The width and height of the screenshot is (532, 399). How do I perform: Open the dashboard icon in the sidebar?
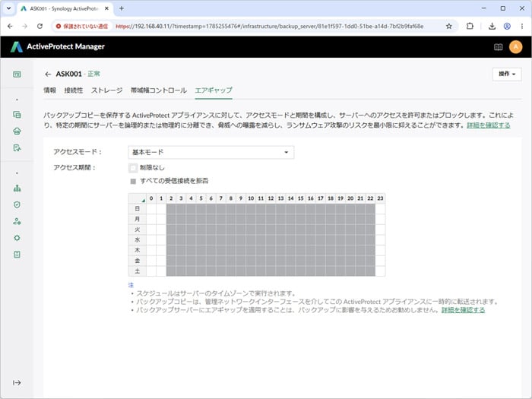click(x=17, y=74)
